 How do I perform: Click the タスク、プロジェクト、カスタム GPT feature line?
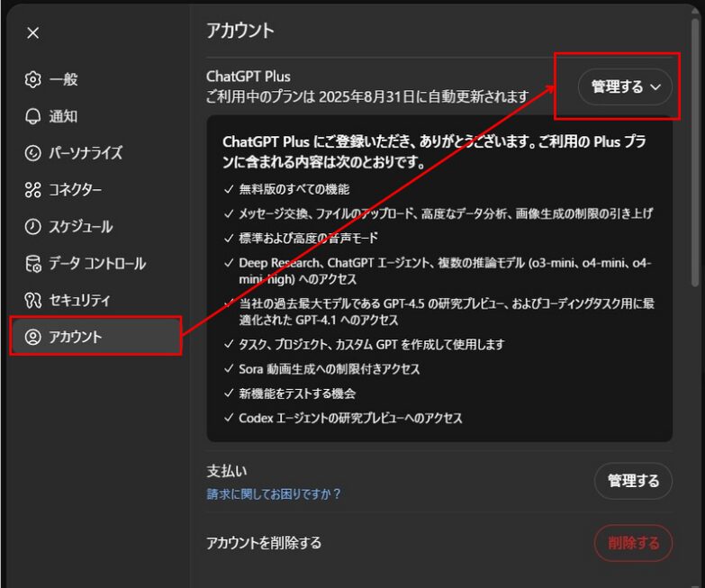(371, 344)
